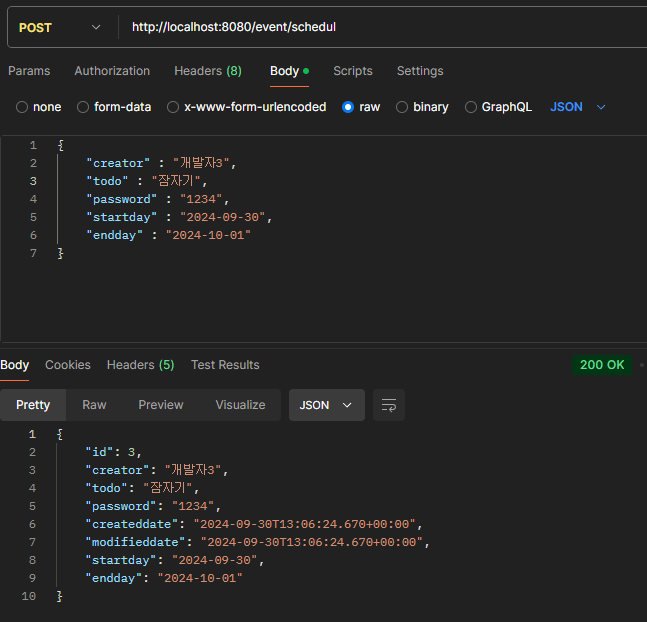
Task: Click the response Body tab
Action: click(14, 365)
